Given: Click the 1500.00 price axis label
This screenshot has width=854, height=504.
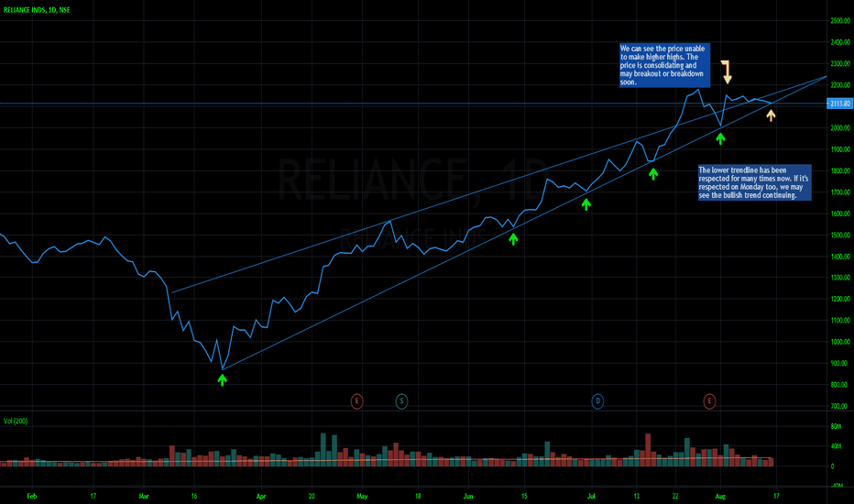Looking at the screenshot, I should pos(840,235).
